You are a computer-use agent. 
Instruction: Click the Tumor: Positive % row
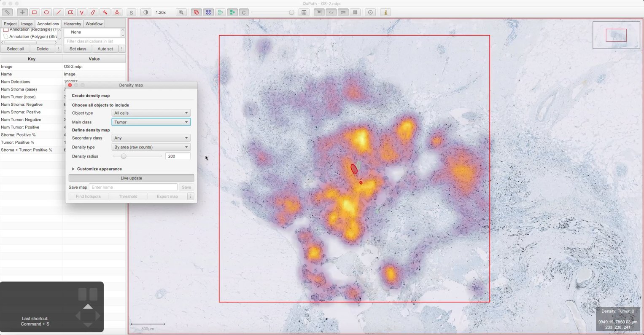point(63,142)
